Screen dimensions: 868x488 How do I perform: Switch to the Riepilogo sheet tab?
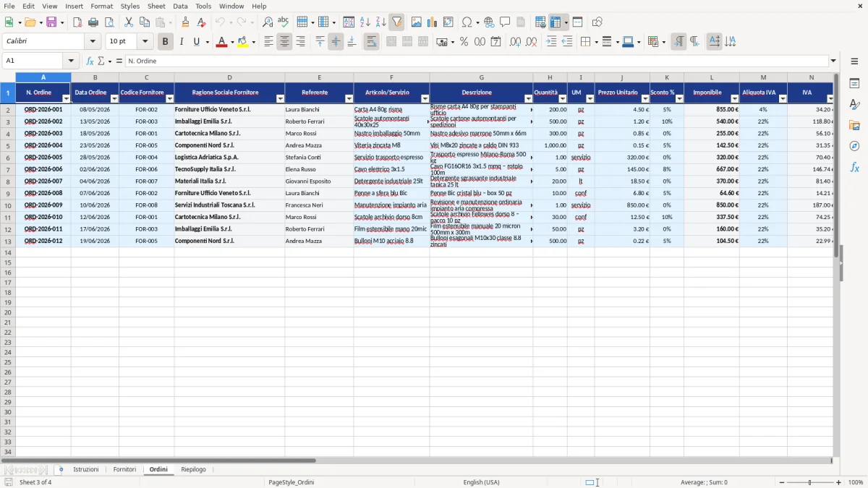coord(193,469)
